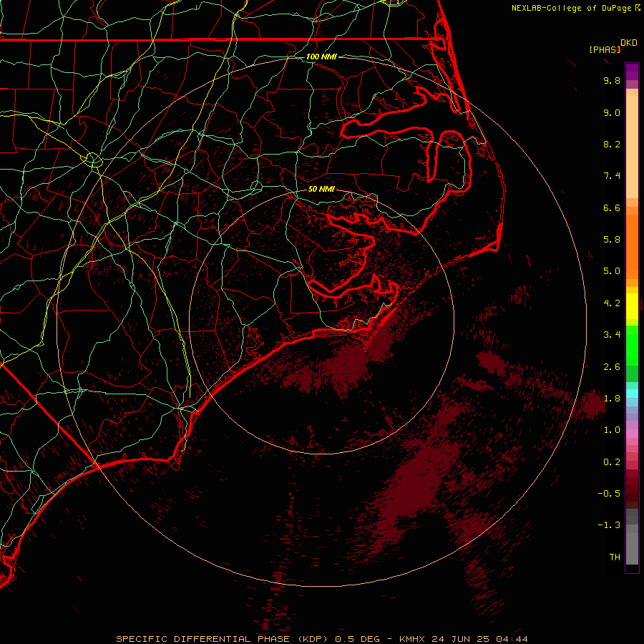Click the 0.2 legend value

coord(612,462)
